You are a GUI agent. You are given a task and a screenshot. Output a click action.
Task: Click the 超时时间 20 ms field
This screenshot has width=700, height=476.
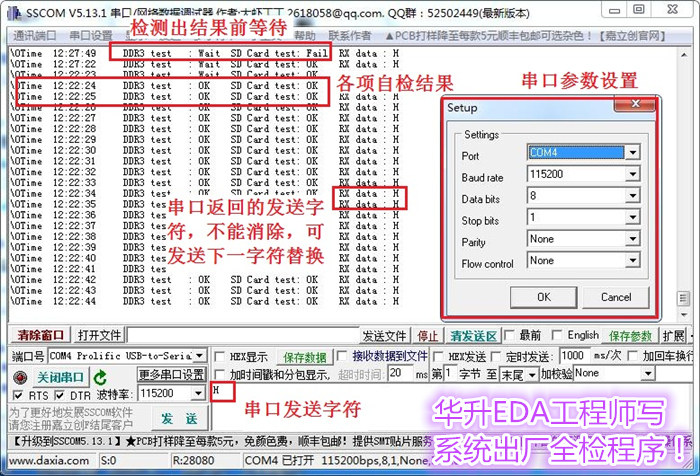[x=400, y=373]
